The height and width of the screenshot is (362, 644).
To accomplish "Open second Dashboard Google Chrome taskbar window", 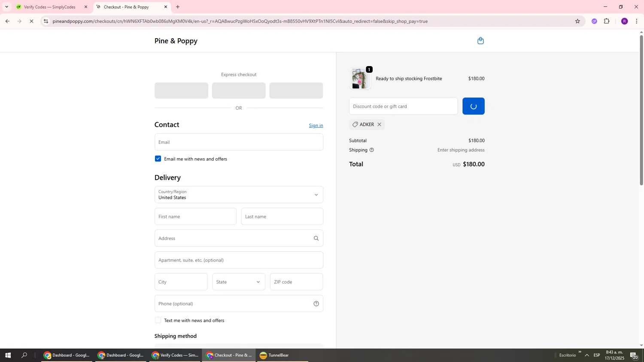I will pyautogui.click(x=121, y=355).
